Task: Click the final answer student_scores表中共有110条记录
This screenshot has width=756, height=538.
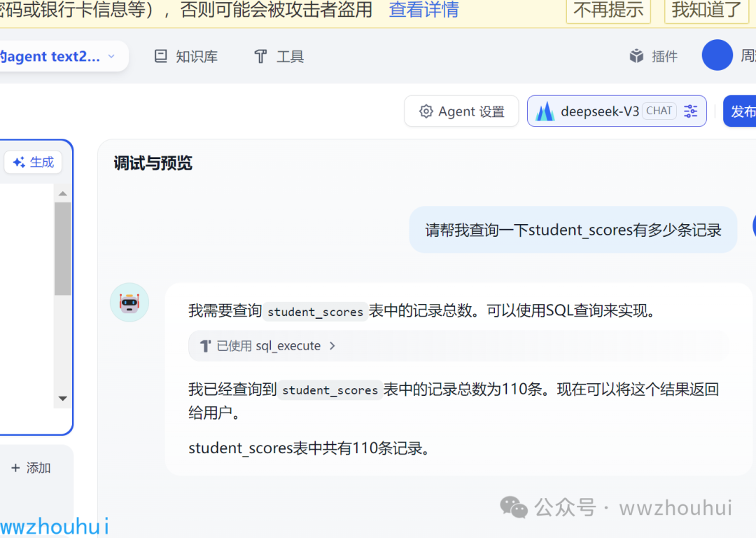Action: [309, 448]
